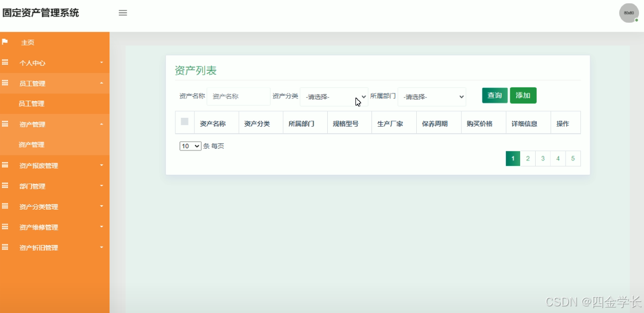644x313 pixels.
Task: Collapse the 资产管理 menu arrow
Action: (102, 124)
